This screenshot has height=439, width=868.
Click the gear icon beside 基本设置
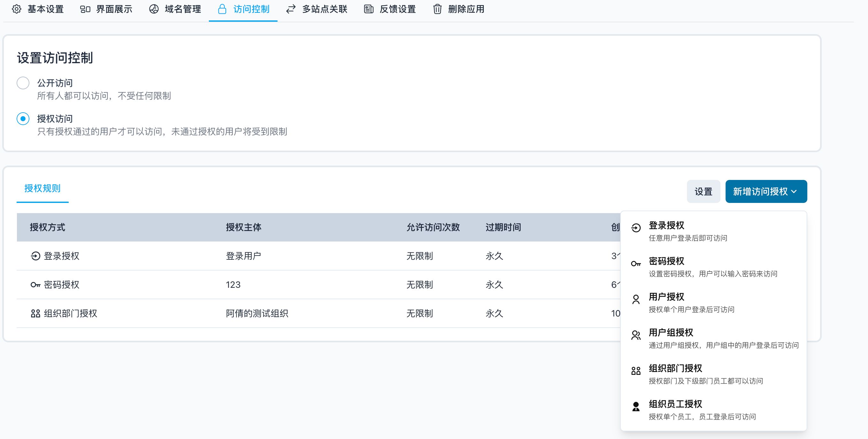point(17,9)
